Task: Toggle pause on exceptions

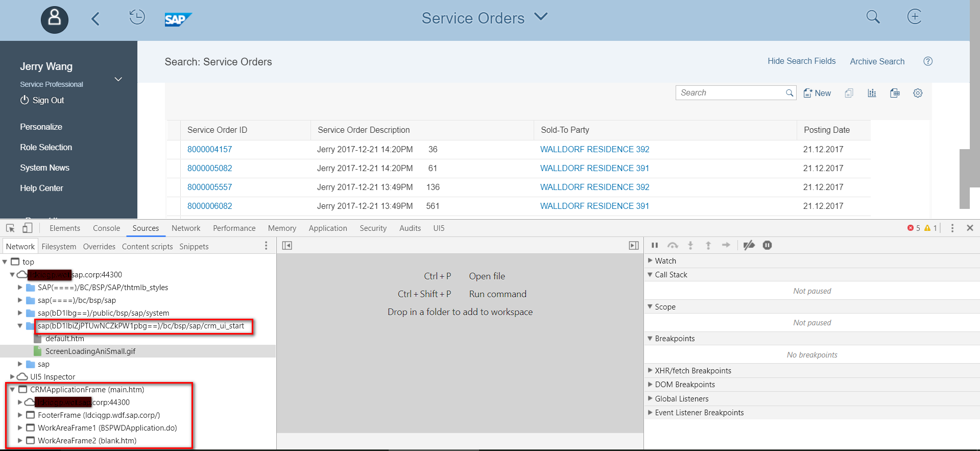Action: pos(767,246)
